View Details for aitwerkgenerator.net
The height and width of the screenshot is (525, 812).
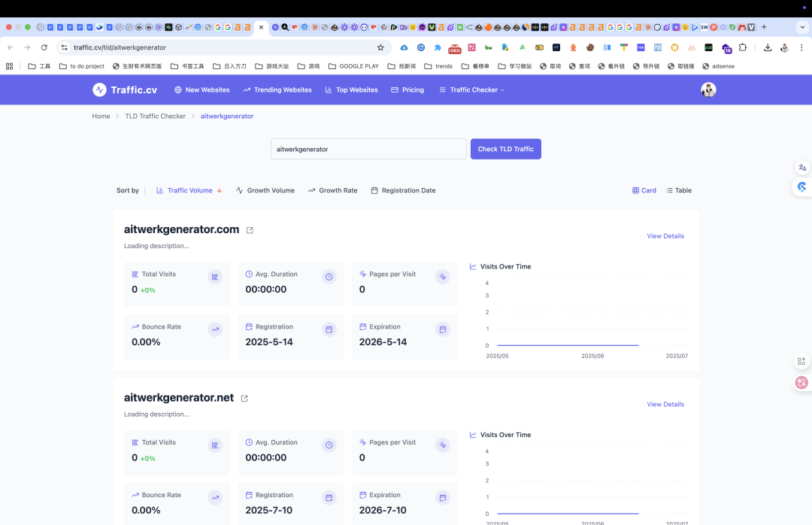(x=665, y=404)
